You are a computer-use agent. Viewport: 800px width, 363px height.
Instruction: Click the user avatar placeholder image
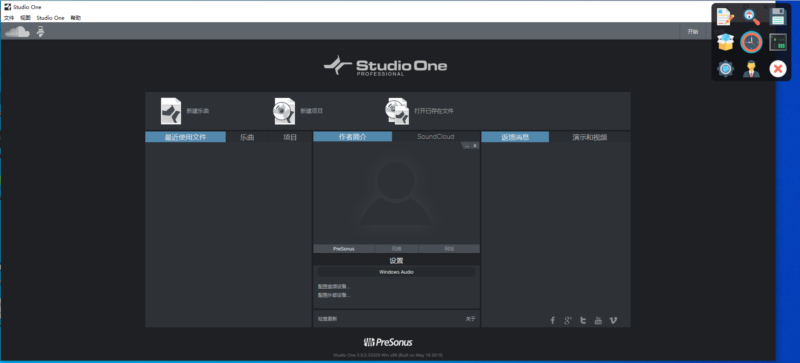pyautogui.click(x=396, y=194)
